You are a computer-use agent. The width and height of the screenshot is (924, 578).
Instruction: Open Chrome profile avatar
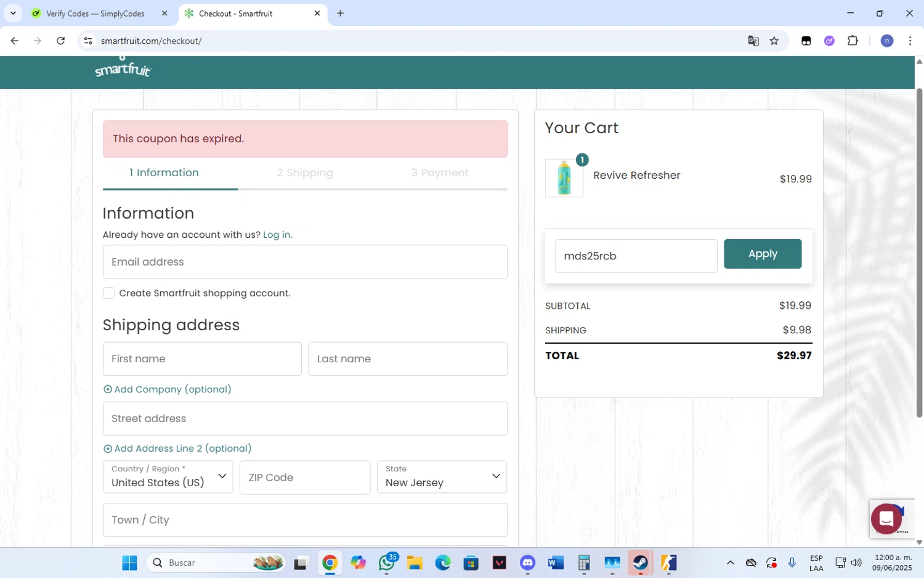point(887,41)
